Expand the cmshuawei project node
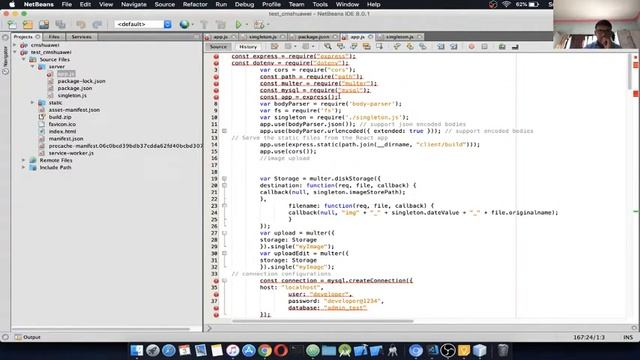 click(15, 45)
